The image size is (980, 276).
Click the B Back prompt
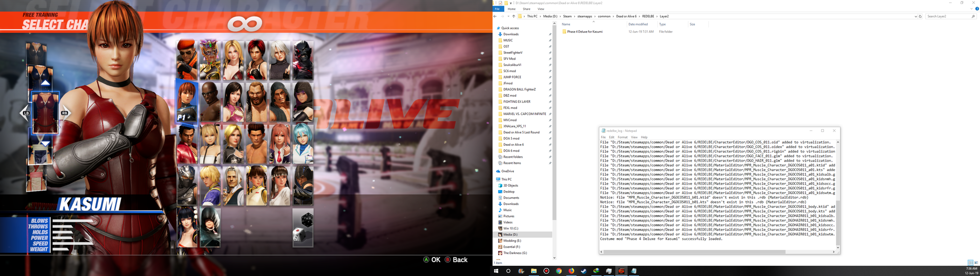tap(456, 260)
